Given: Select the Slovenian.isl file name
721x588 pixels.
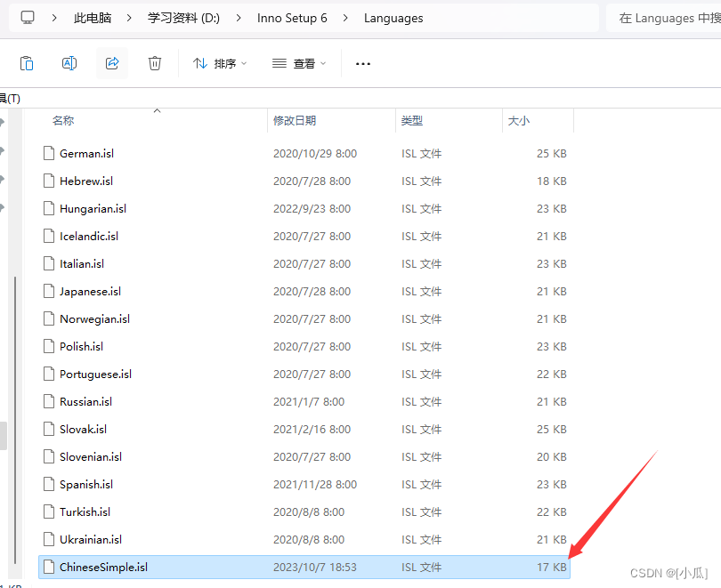Looking at the screenshot, I should pos(91,456).
